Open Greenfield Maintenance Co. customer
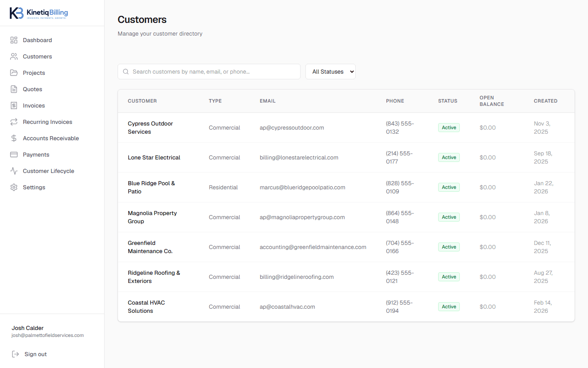 [x=150, y=247]
